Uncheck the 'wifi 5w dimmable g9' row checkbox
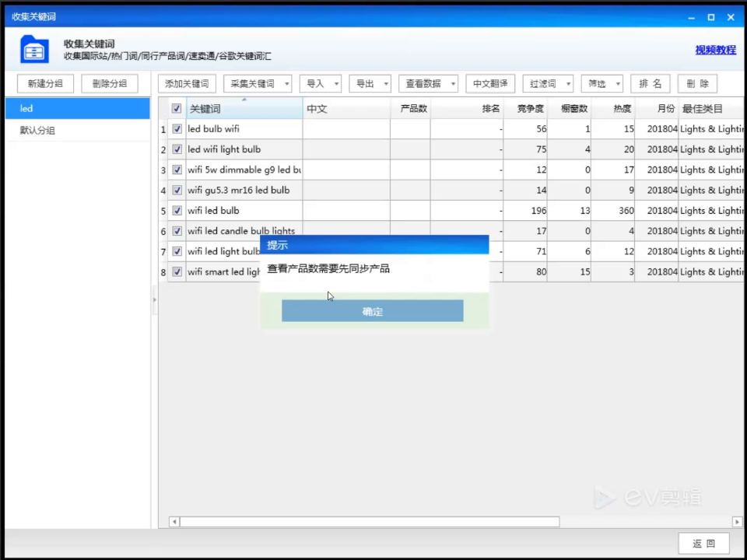This screenshot has height=560, width=747. pos(177,170)
